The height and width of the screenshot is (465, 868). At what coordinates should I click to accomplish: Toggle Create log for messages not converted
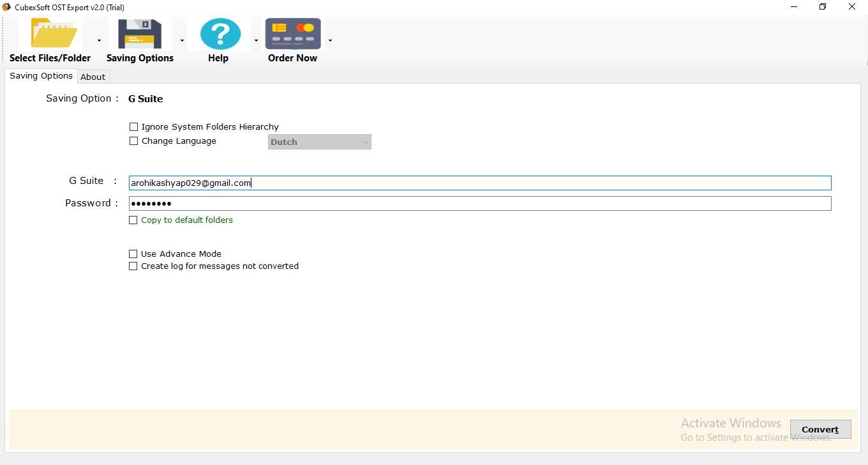point(133,266)
